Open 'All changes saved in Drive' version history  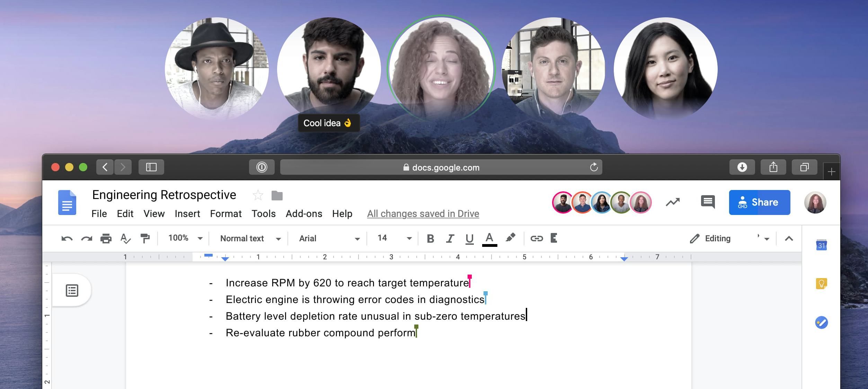tap(423, 214)
